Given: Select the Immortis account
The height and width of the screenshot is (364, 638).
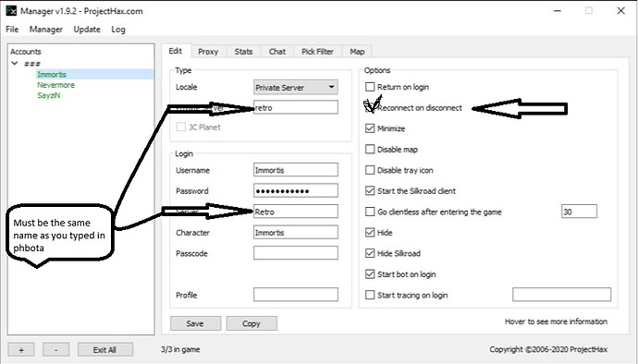Looking at the screenshot, I should pos(52,75).
